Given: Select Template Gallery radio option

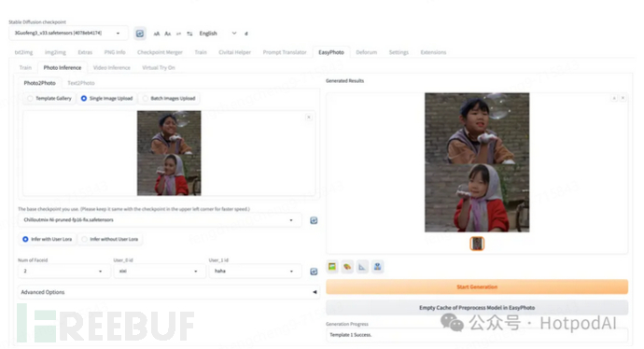Looking at the screenshot, I should pos(49,99).
